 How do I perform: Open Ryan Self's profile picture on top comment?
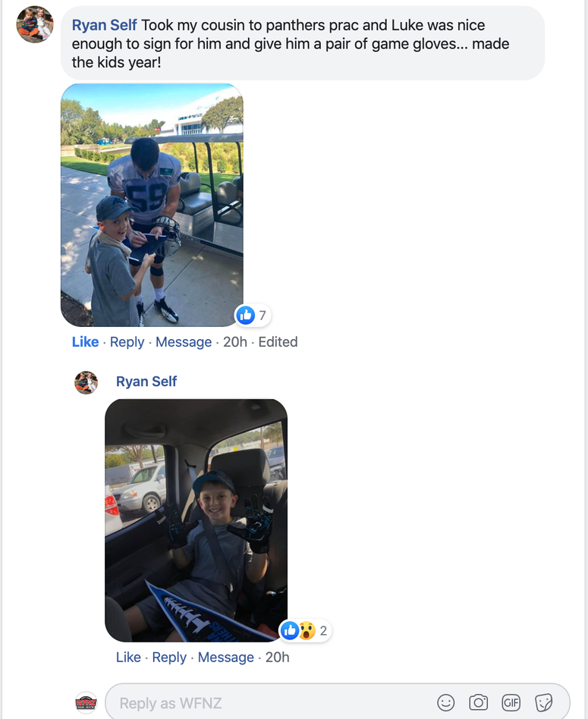pos(35,24)
